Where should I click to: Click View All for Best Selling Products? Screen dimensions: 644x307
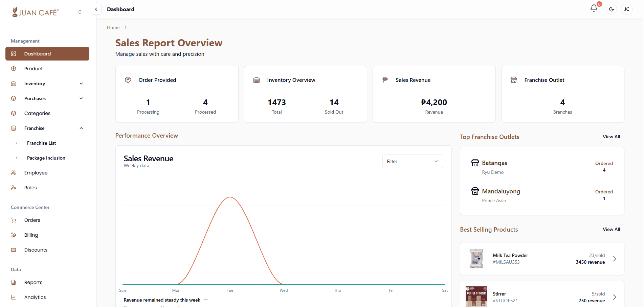(611, 229)
